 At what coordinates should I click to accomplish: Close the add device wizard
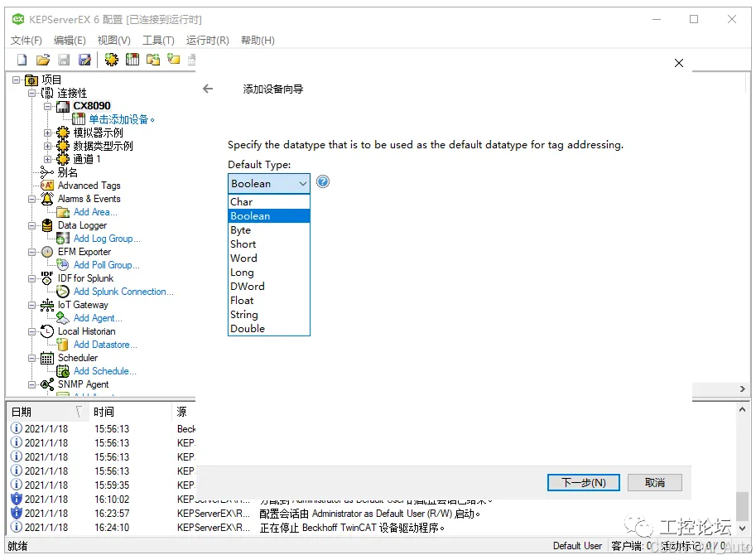[679, 63]
